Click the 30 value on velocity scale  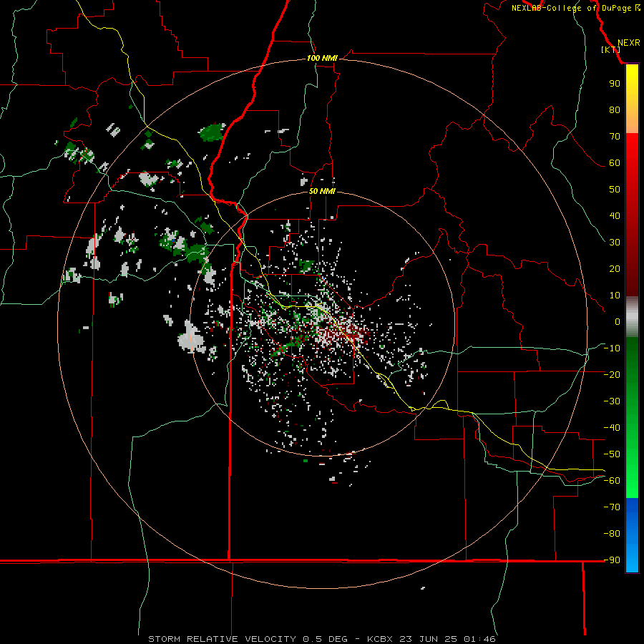tap(615, 243)
